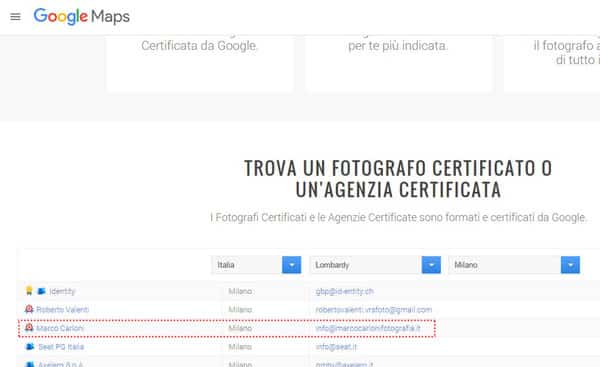This screenshot has height=367, width=600.
Task: Expand the Italia country dropdown arrow
Action: 292,265
